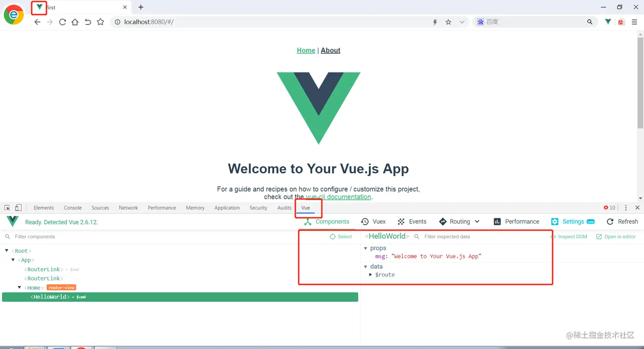Viewport: 644px width, 349px height.
Task: Expand the $route data entry
Action: tap(371, 275)
